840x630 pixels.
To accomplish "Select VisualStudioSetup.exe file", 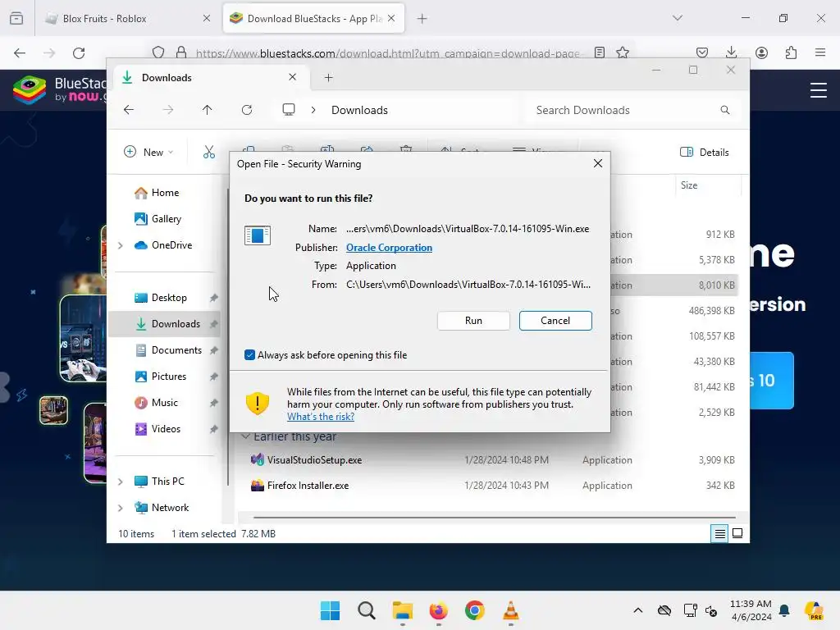I will (314, 459).
